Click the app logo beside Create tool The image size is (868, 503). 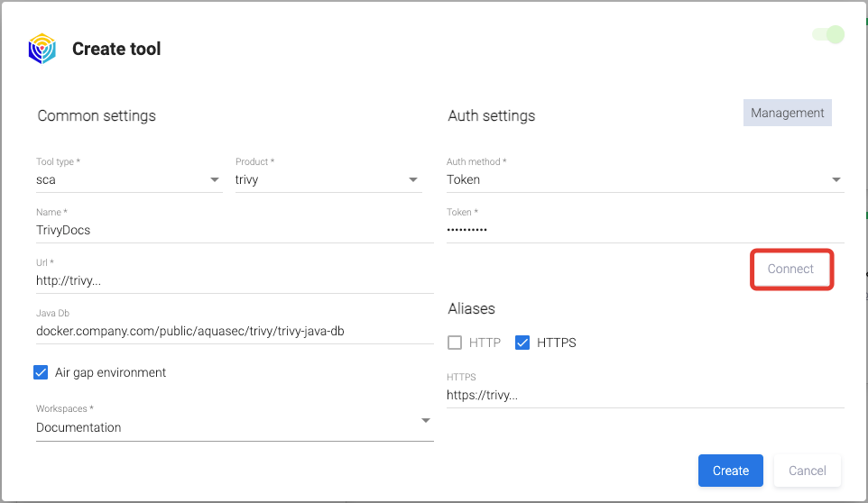click(42, 49)
